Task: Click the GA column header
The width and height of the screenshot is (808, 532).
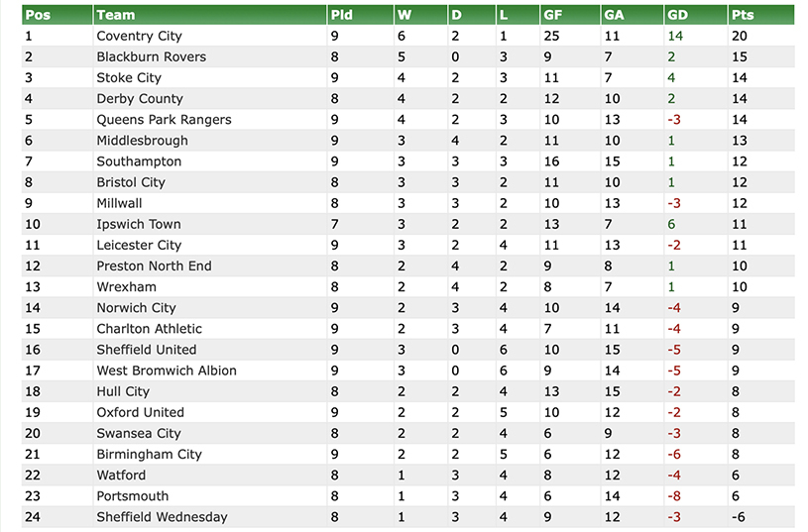Action: click(x=615, y=15)
